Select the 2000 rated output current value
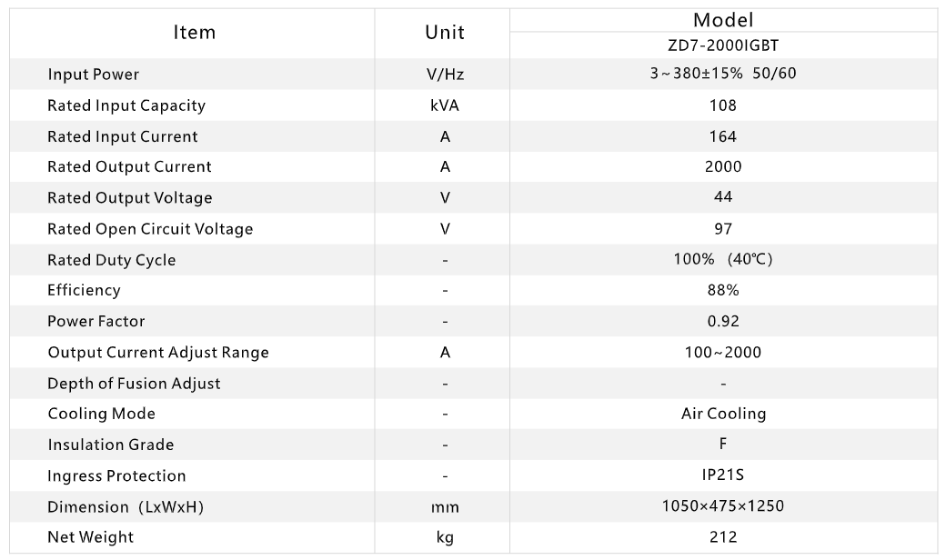This screenshot has width=946, height=560. click(x=723, y=166)
